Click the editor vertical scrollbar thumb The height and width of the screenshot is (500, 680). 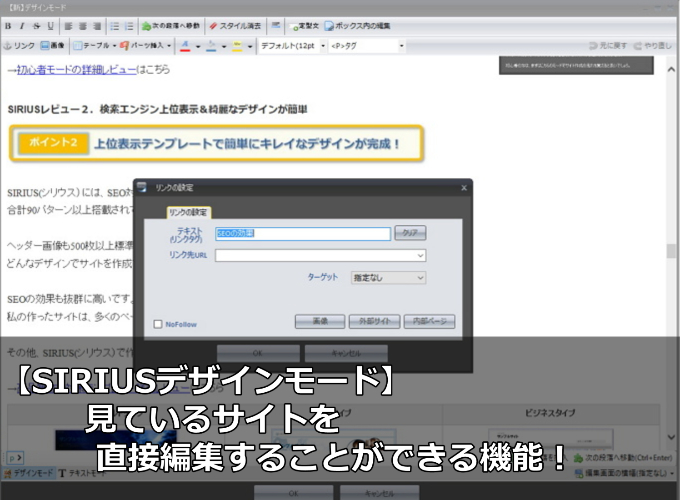tap(671, 251)
